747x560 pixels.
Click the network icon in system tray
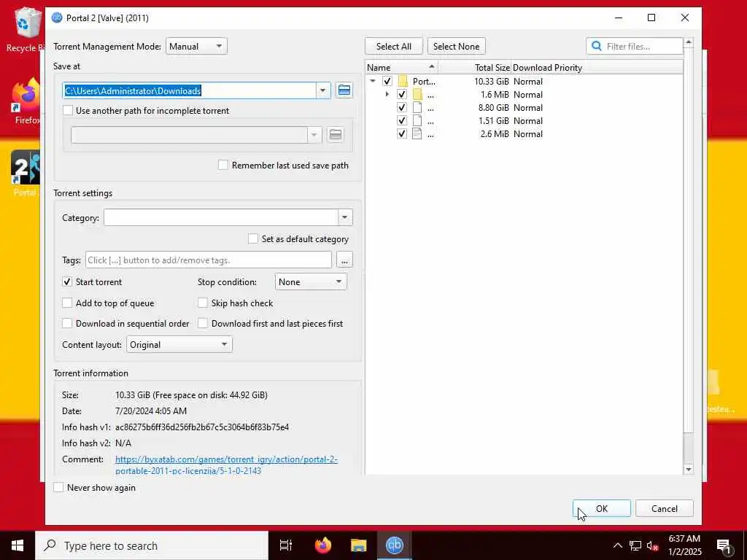point(635,545)
